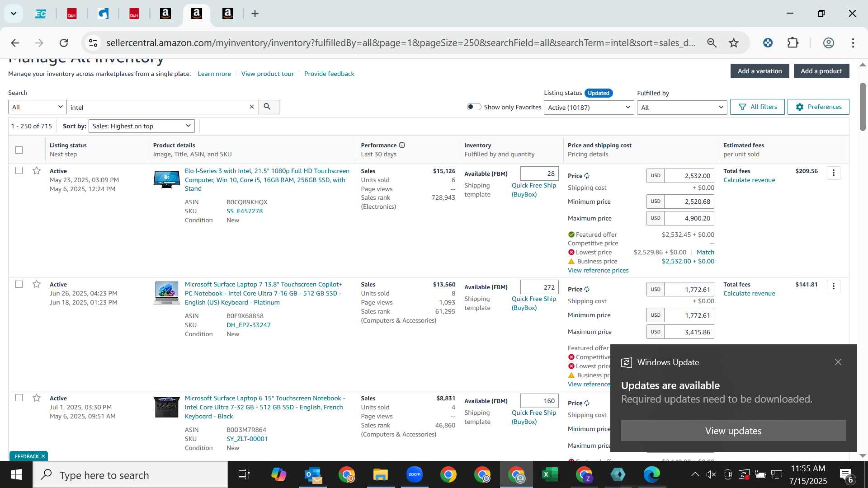Image resolution: width=868 pixels, height=488 pixels.
Task: Click the Surface Laptop 7 maximum price field
Action: click(x=689, y=332)
